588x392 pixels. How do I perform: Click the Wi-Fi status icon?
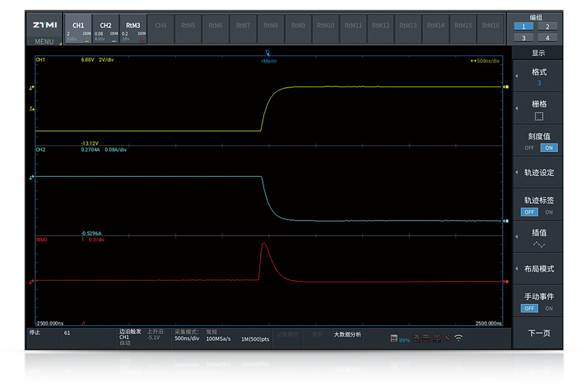[458, 338]
